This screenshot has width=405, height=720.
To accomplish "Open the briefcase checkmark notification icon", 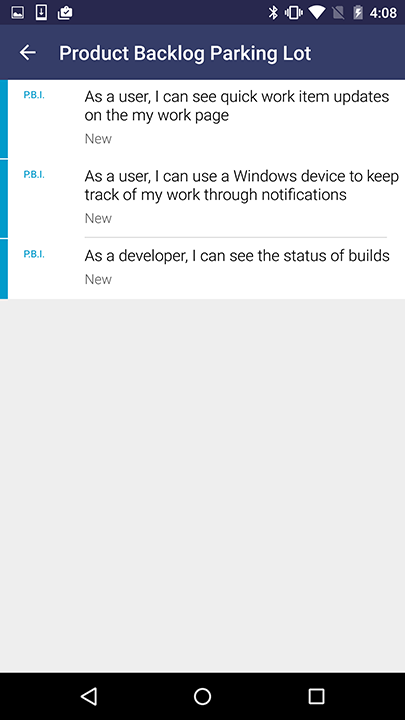I will pos(65,13).
